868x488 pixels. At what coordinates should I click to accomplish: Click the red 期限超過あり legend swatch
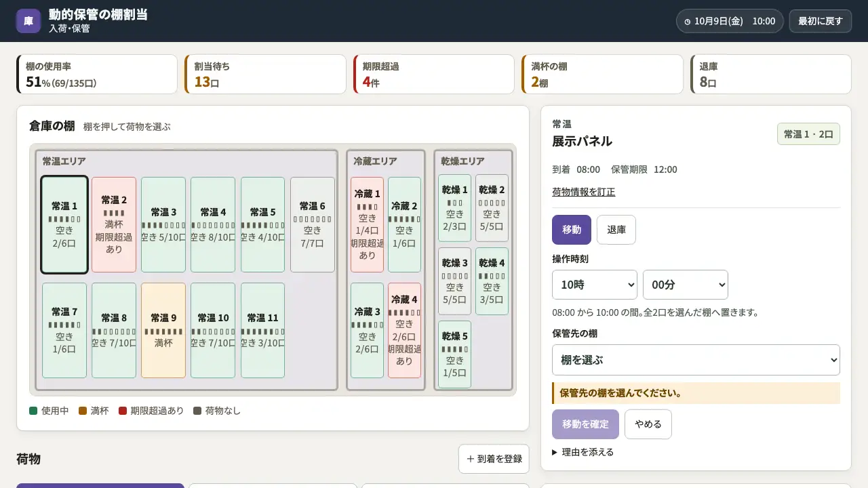click(x=123, y=411)
